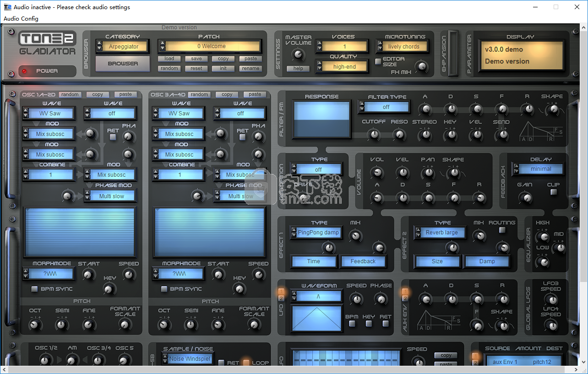This screenshot has height=374, width=588.
Task: Click the Volume Vol knob
Action: [377, 173]
